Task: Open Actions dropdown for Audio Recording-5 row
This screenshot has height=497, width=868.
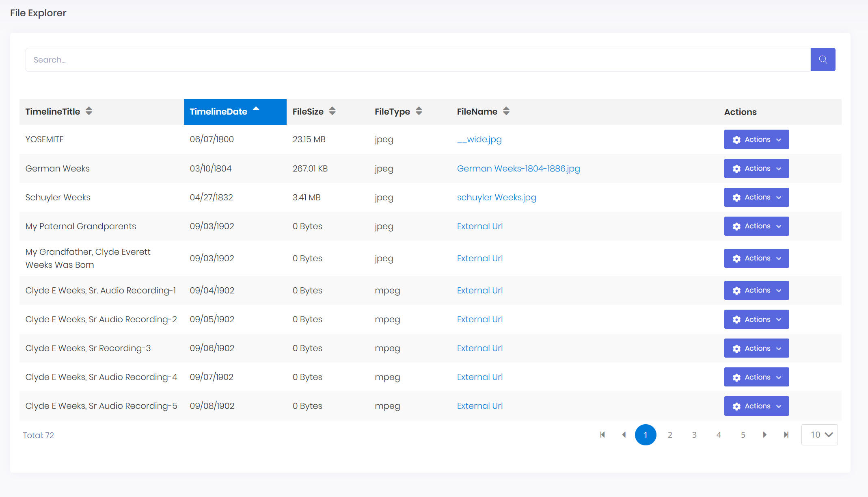Action: (x=756, y=406)
